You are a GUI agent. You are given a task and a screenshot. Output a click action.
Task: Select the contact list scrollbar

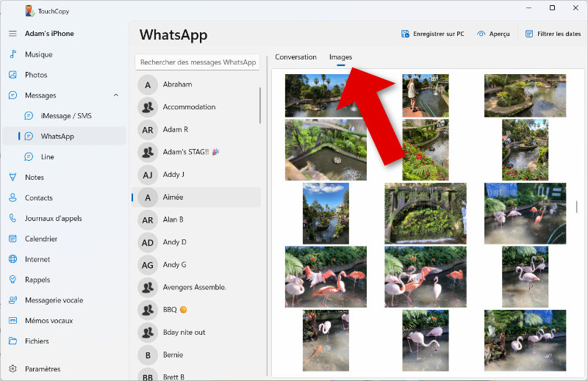click(x=260, y=105)
